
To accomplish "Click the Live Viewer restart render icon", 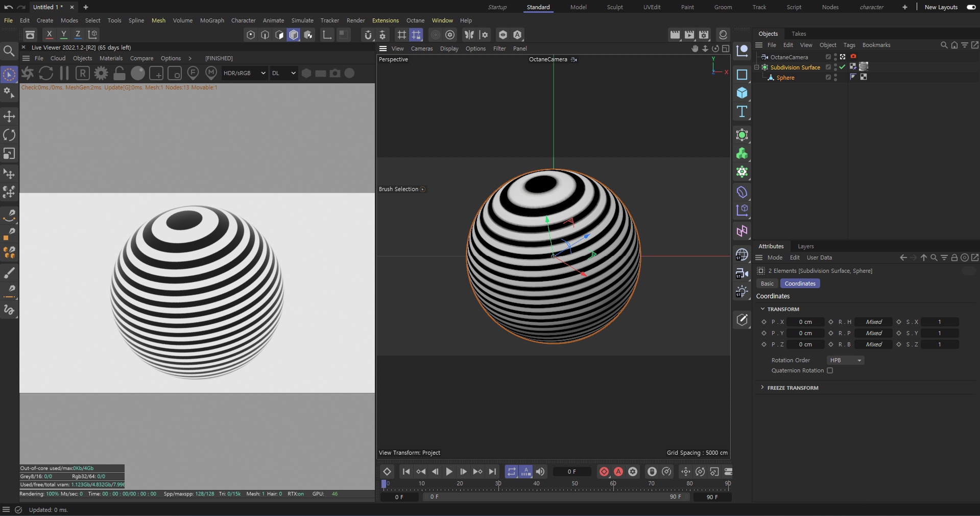I will tap(46, 73).
